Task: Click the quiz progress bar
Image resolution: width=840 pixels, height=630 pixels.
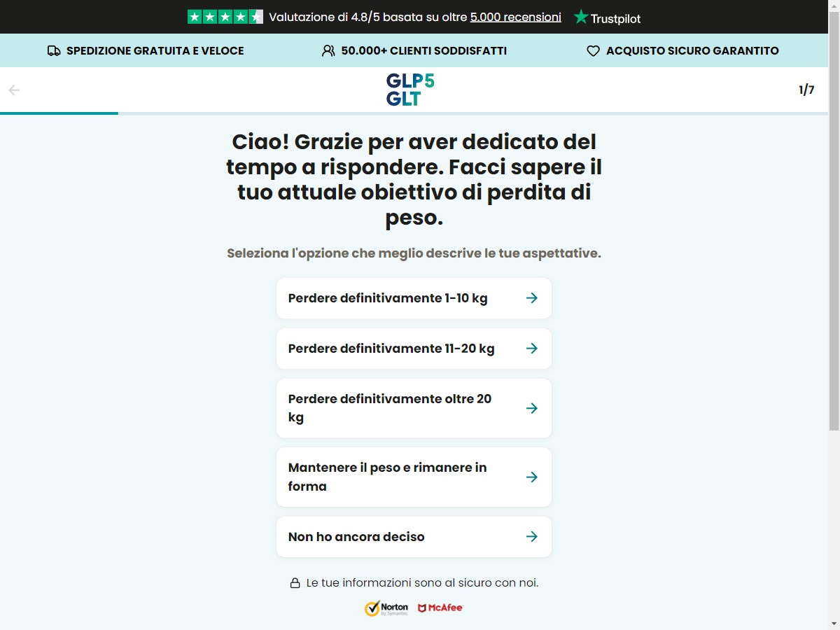Action: coord(414,113)
